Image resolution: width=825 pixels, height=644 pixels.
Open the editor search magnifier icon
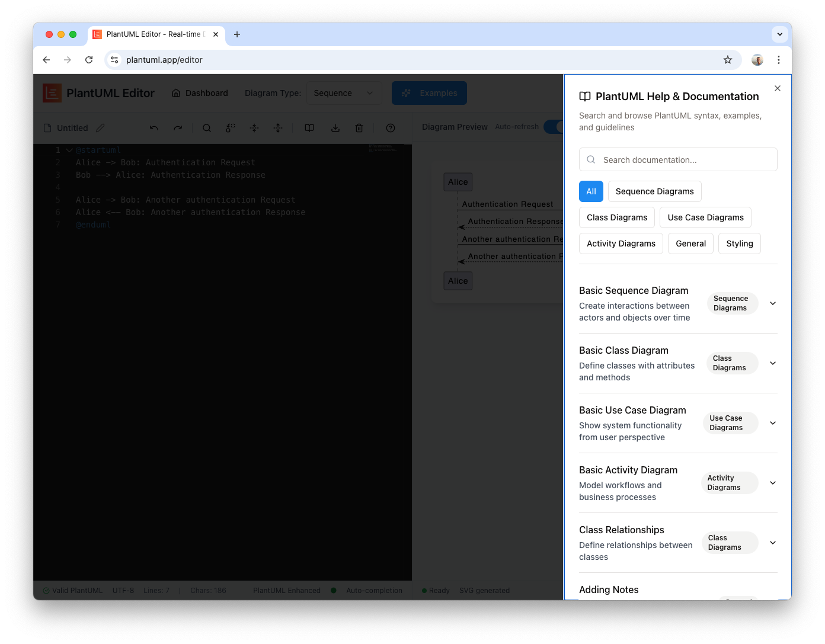point(207,128)
